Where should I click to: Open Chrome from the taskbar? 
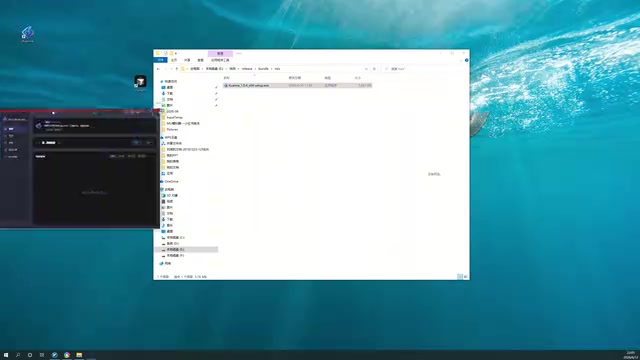point(67,355)
